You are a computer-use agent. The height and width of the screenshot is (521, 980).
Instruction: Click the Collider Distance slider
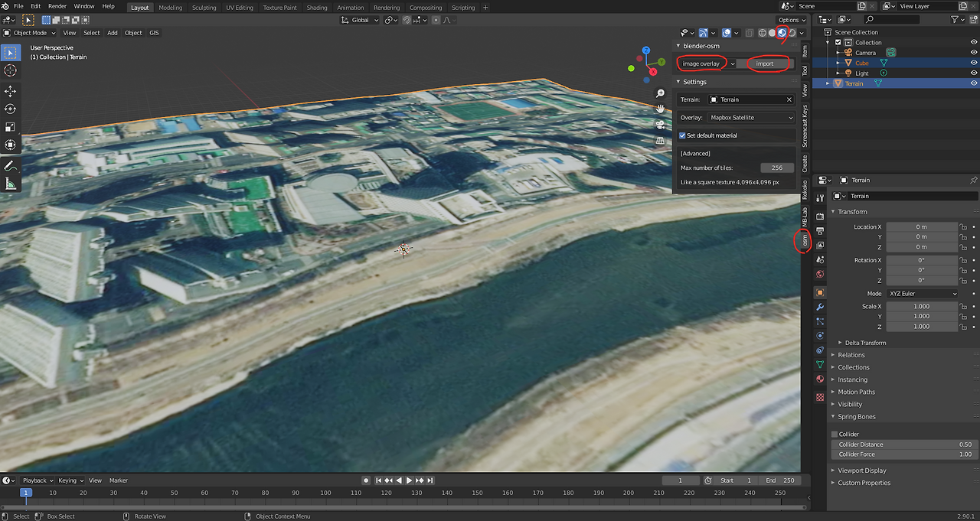pos(905,444)
